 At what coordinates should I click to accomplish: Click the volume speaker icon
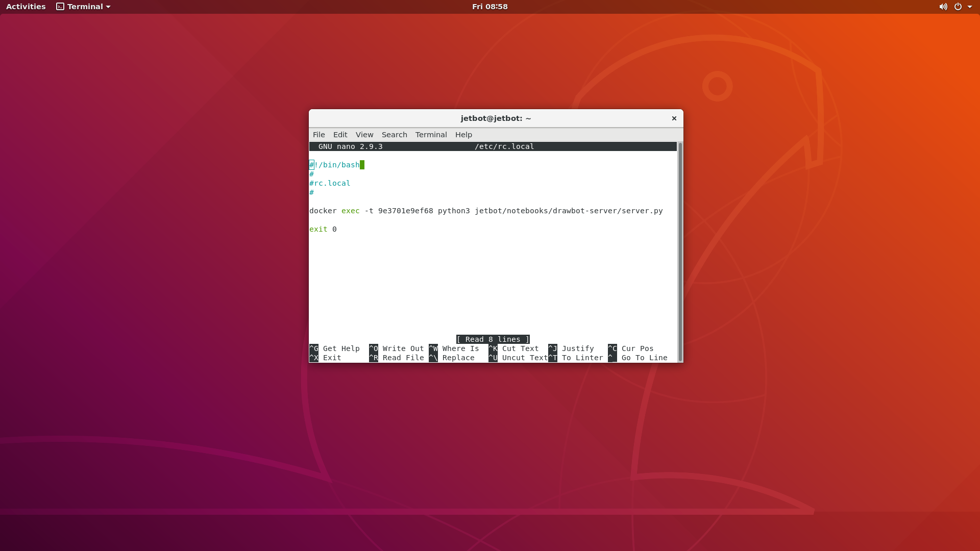(943, 7)
